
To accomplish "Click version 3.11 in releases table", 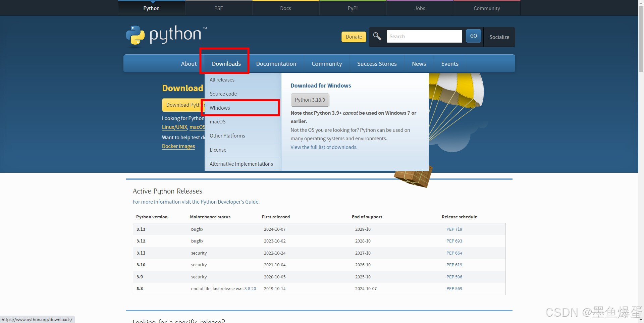I will point(141,253).
